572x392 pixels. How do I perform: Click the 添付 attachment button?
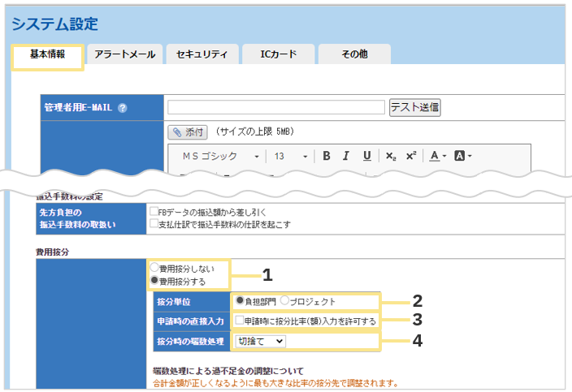(x=188, y=131)
